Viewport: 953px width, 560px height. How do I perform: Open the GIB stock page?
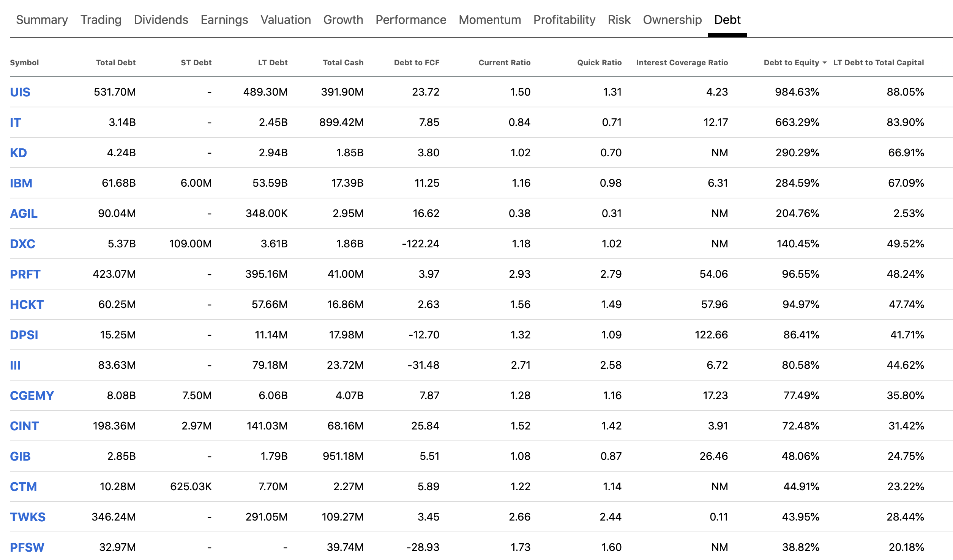click(20, 456)
